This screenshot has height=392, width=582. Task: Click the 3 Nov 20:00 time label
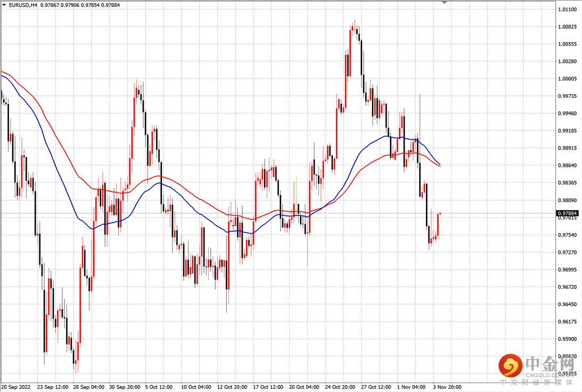[x=447, y=387]
